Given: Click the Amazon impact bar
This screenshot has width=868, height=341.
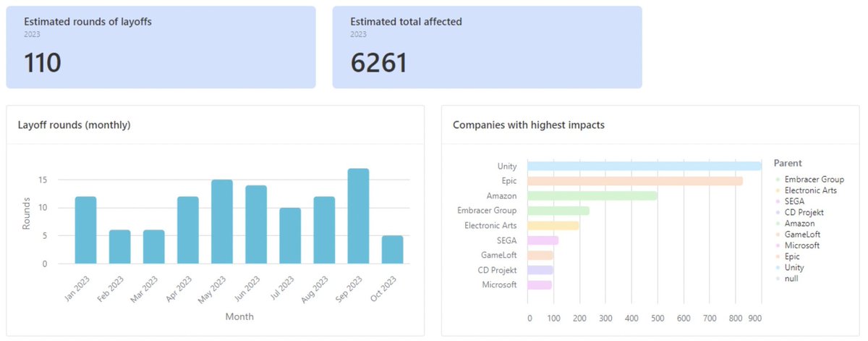Looking at the screenshot, I should (x=592, y=195).
